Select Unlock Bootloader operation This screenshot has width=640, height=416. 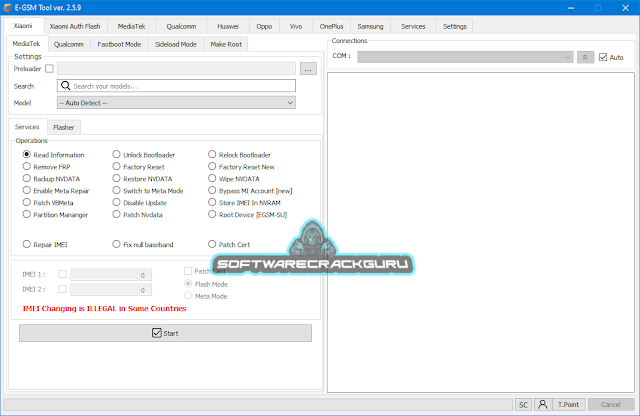(144, 155)
